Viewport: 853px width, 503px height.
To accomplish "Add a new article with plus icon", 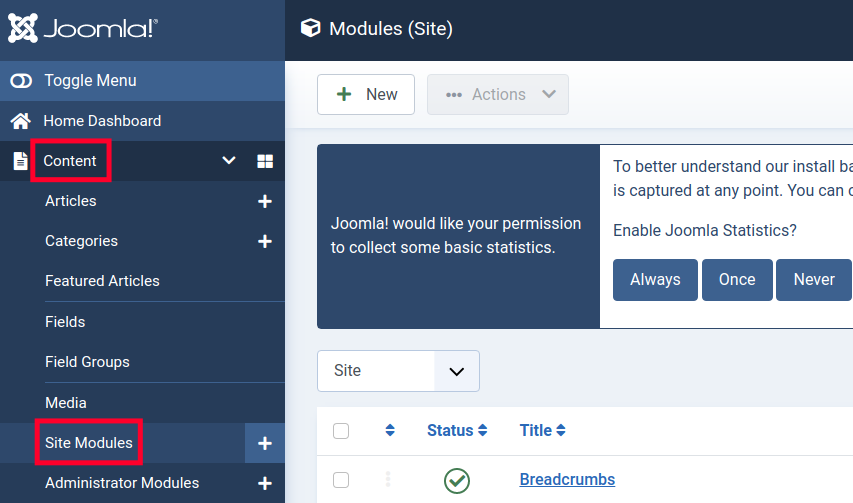I will (x=265, y=201).
